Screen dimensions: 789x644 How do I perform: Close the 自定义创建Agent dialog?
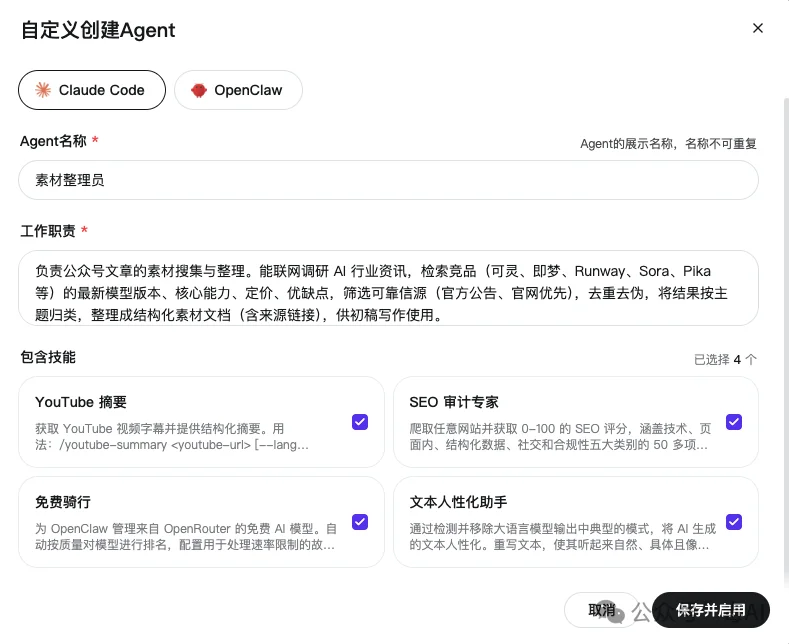(x=757, y=28)
